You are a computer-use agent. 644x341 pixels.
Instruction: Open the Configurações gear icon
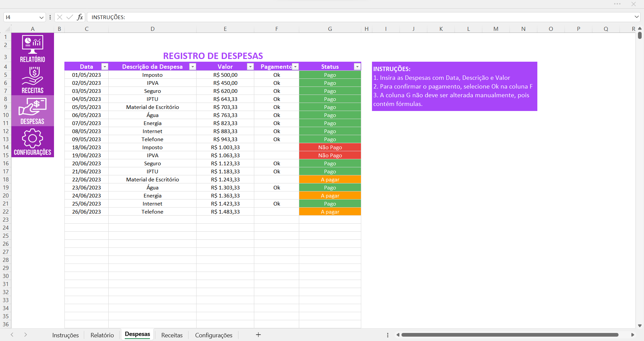coord(33,142)
